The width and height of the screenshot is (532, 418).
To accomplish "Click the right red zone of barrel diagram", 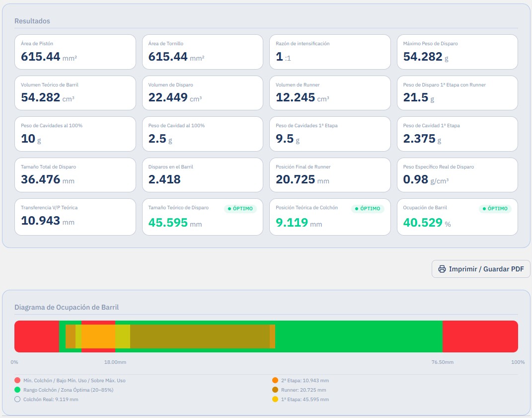I will pyautogui.click(x=480, y=336).
